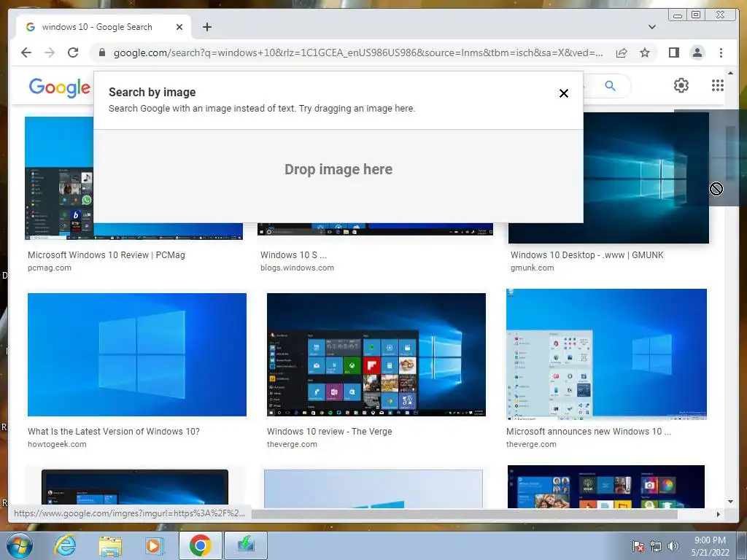
Task: Click the Drop image here area
Action: click(338, 176)
